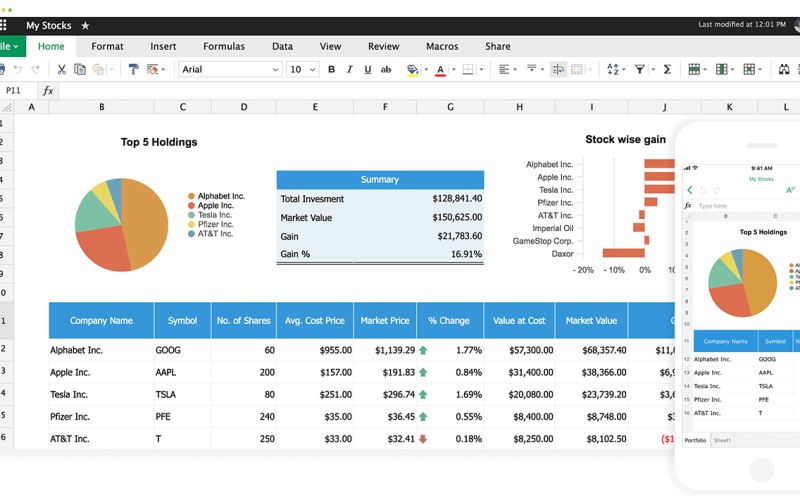Image resolution: width=800 pixels, height=500 pixels.
Task: Activate the paint format roller tool
Action: click(134, 69)
